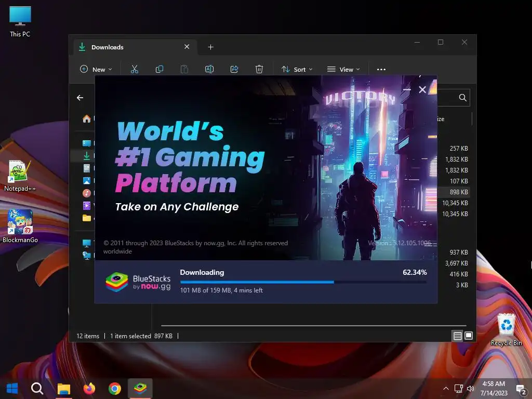532x399 pixels.
Task: Click the taskbar Search icon
Action: point(37,389)
